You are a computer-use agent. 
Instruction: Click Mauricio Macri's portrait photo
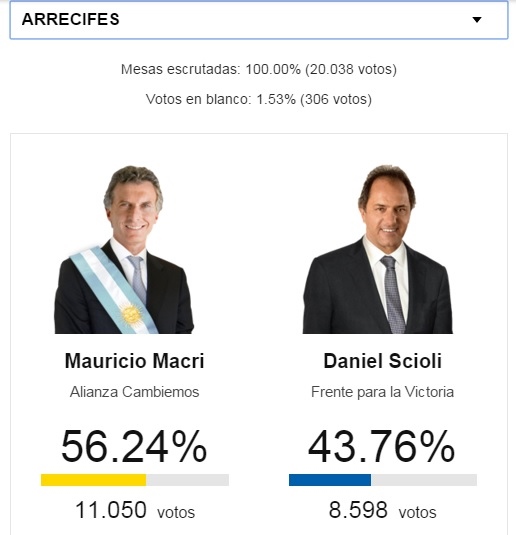124,249
